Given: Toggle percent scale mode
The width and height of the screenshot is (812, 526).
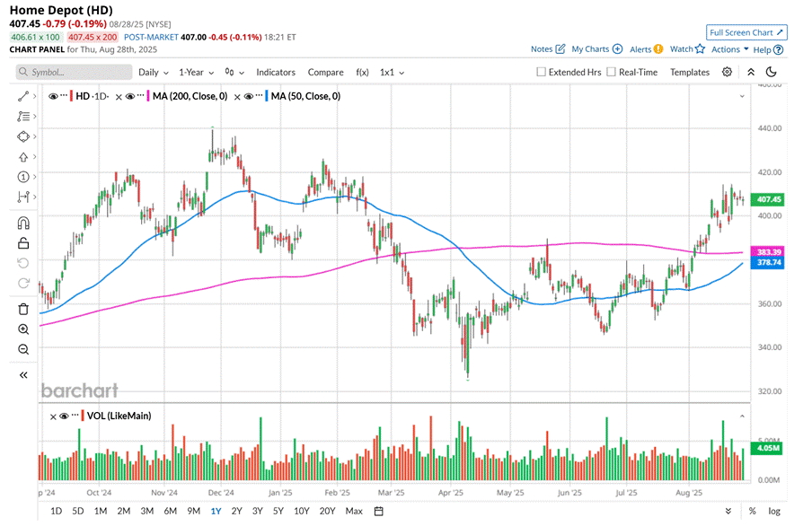Looking at the screenshot, I should pos(752,512).
